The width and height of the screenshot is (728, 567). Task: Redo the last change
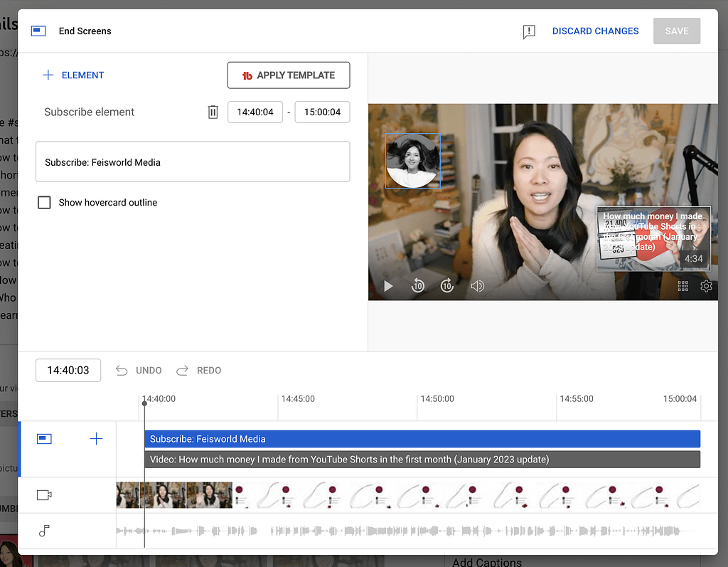198,370
